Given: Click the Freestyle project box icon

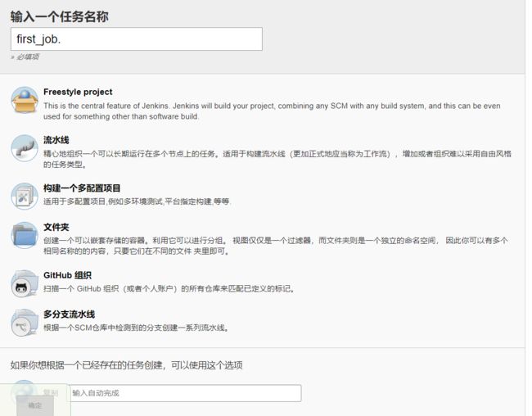Looking at the screenshot, I should point(25,100).
